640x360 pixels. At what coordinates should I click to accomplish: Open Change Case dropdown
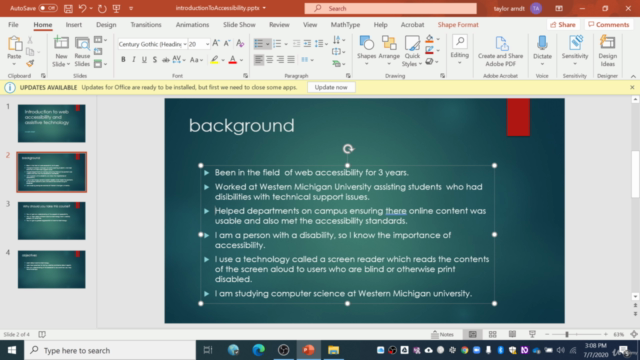(197, 60)
